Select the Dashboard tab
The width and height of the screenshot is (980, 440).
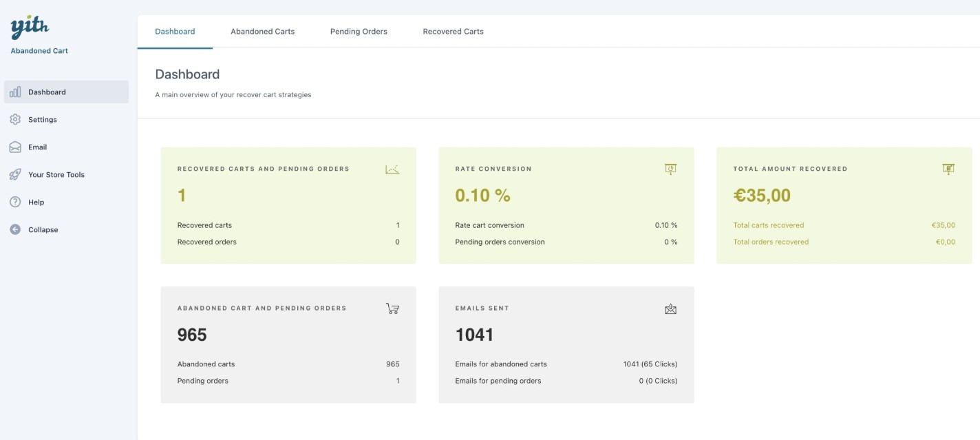coord(175,31)
